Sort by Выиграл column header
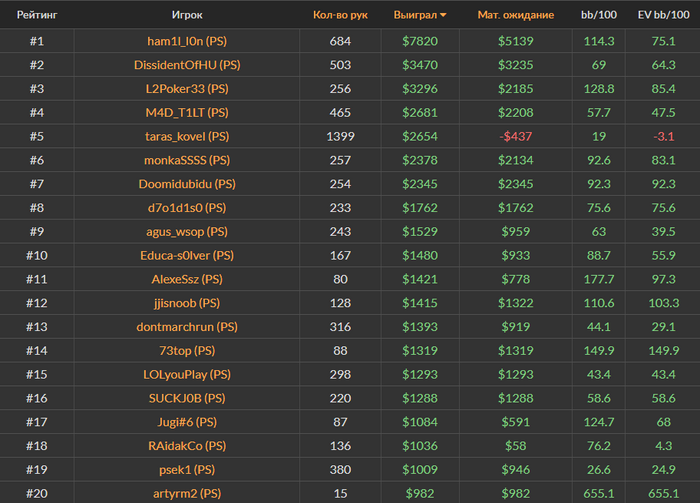 click(x=415, y=15)
